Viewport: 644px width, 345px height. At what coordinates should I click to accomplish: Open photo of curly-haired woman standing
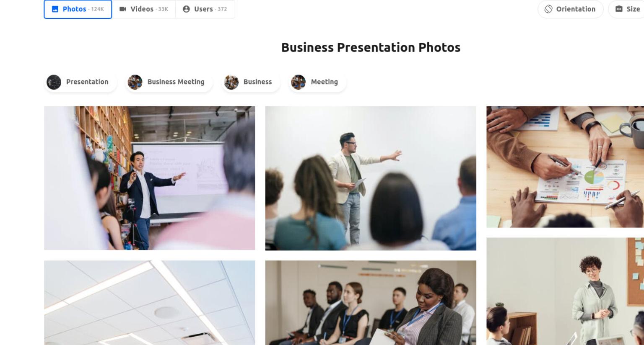565,291
